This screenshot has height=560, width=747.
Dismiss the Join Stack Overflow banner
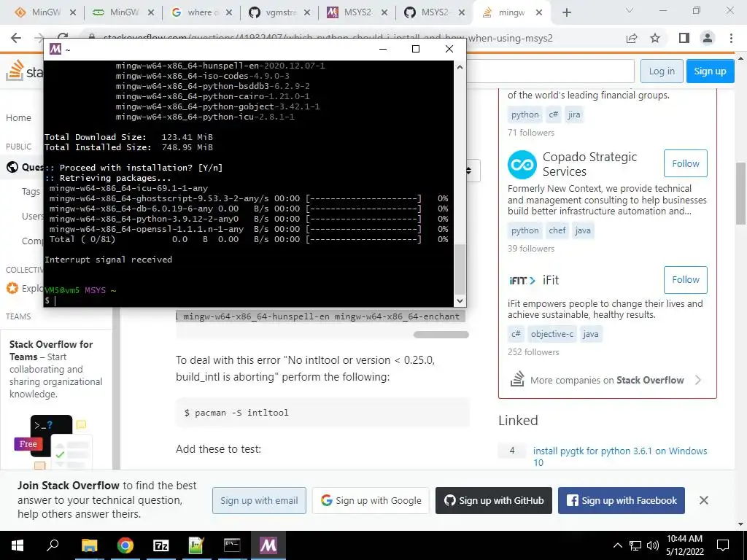[704, 500]
